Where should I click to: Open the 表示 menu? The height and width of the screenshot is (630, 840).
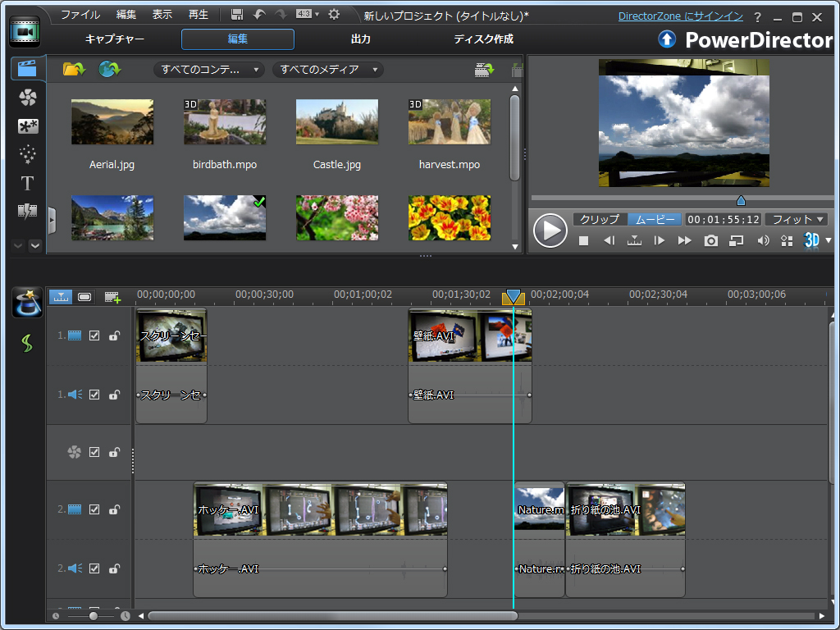pyautogui.click(x=162, y=13)
